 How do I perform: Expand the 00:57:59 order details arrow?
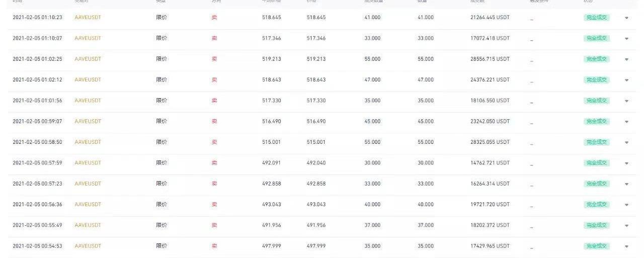626,163
